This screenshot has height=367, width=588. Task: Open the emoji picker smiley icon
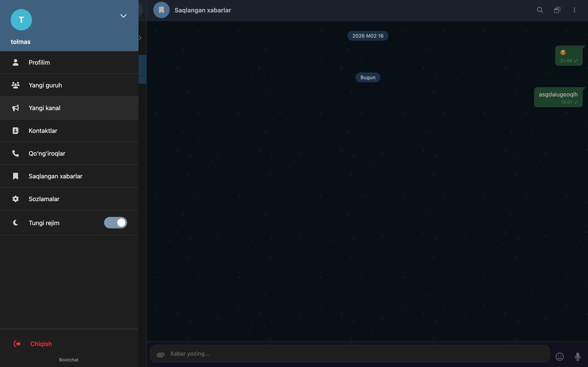[560, 356]
